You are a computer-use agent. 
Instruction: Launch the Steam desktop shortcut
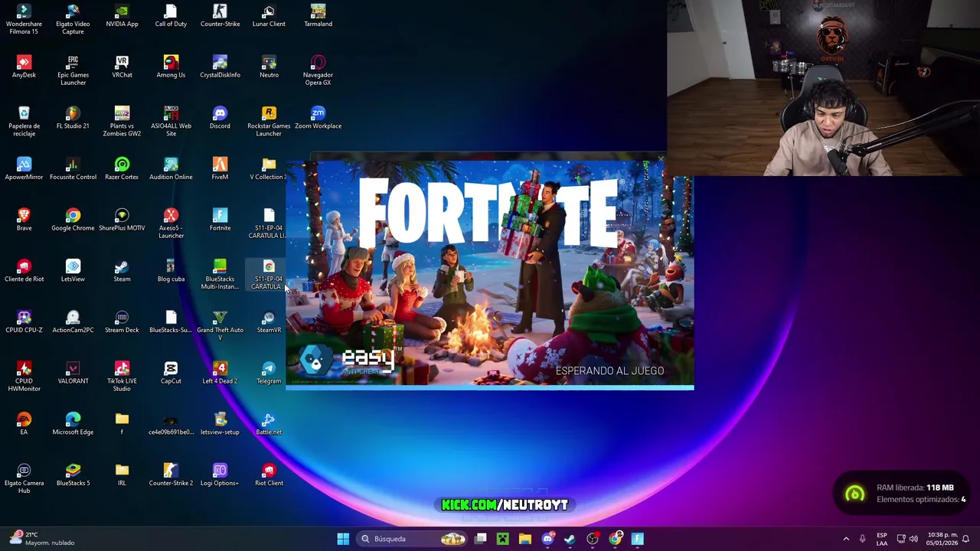coord(122,271)
